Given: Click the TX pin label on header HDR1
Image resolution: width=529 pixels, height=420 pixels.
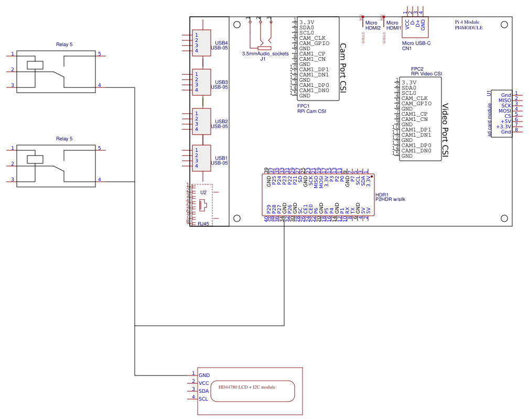Looking at the screenshot, I should coord(352,211).
